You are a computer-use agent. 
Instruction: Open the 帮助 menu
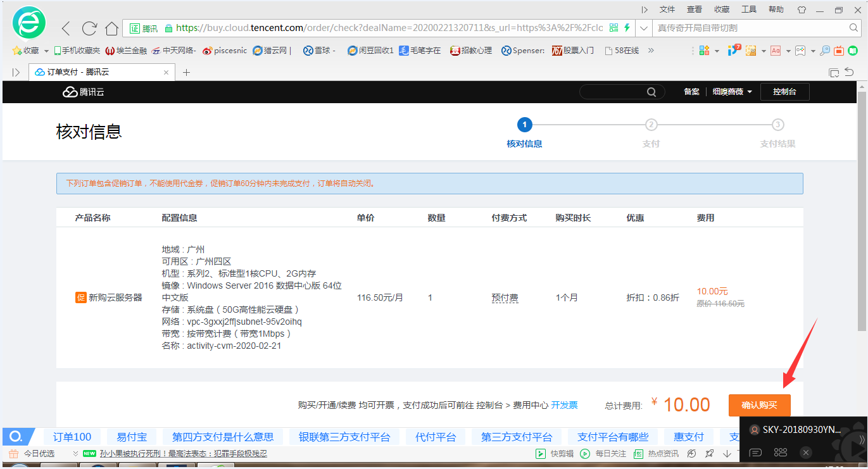point(776,9)
